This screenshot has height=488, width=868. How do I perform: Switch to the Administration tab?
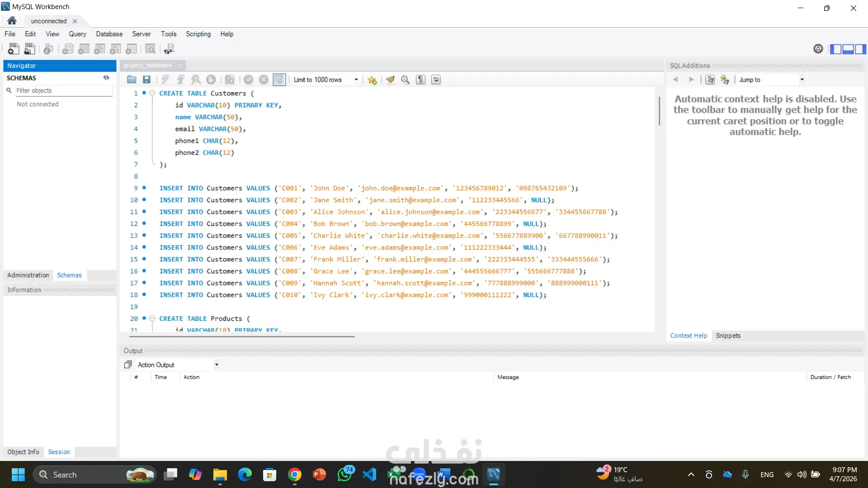point(28,275)
